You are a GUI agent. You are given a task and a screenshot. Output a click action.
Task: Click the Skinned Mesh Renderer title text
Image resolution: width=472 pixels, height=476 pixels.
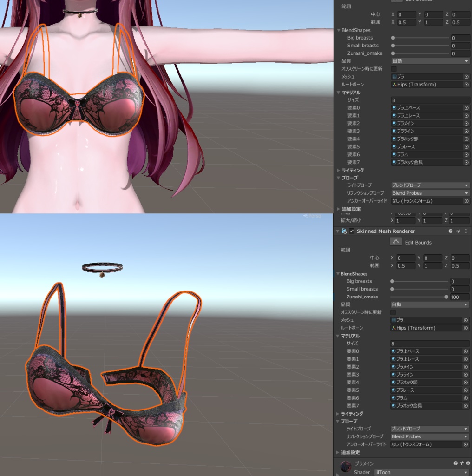386,231
